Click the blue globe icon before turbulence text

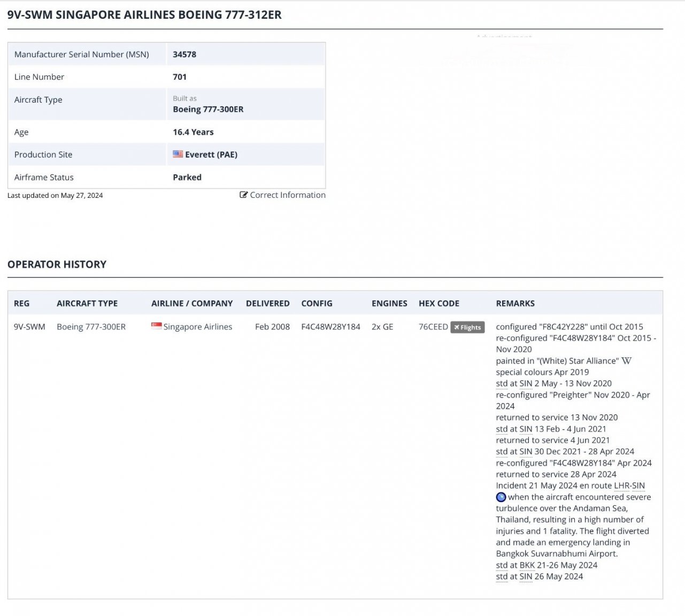pyautogui.click(x=501, y=497)
